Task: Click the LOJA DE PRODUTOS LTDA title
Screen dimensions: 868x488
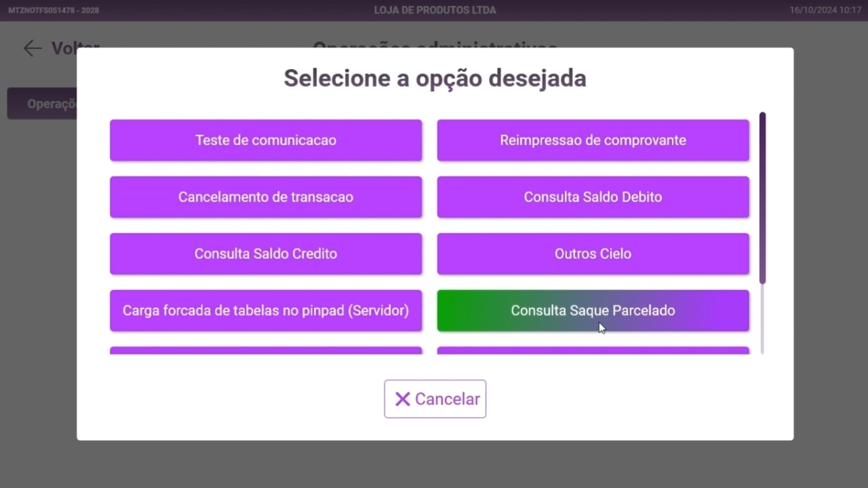Action: pos(435,10)
